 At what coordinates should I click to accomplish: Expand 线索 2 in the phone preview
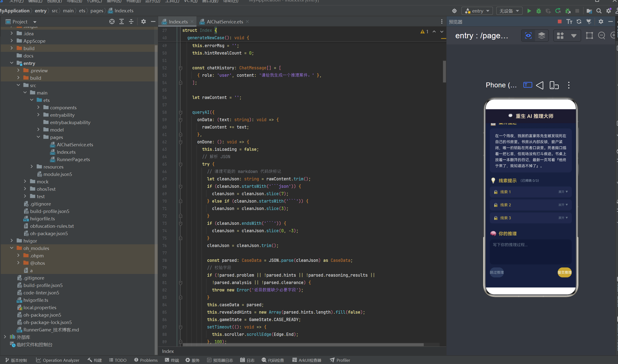click(x=531, y=205)
